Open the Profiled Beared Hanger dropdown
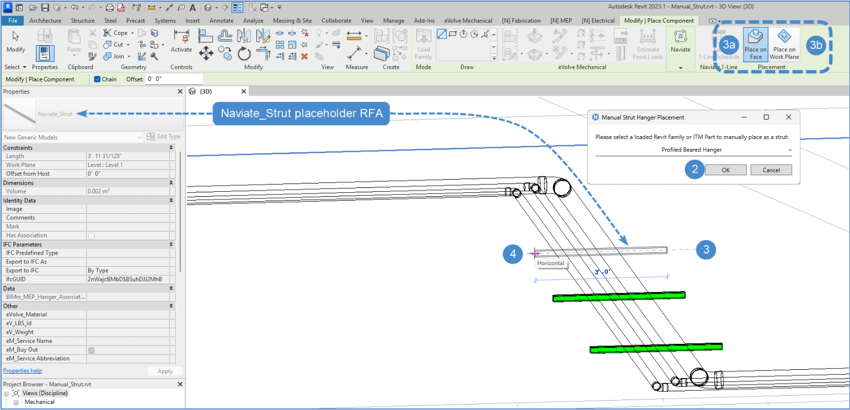The width and height of the screenshot is (850, 410). click(789, 150)
